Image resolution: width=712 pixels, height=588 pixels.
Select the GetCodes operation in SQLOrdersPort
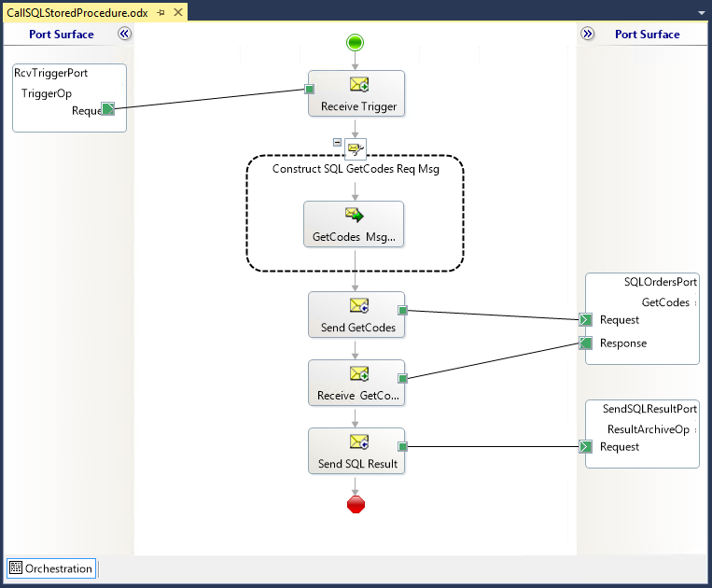coord(665,302)
